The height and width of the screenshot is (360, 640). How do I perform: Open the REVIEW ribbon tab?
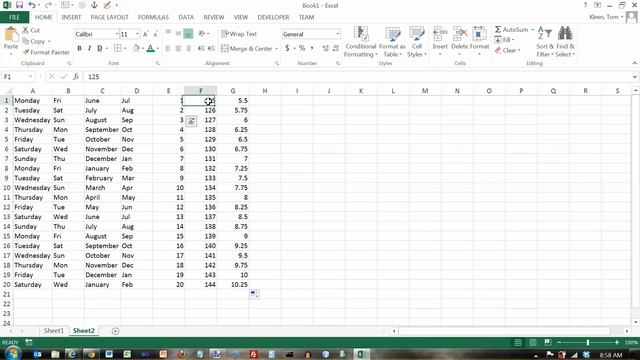(214, 17)
